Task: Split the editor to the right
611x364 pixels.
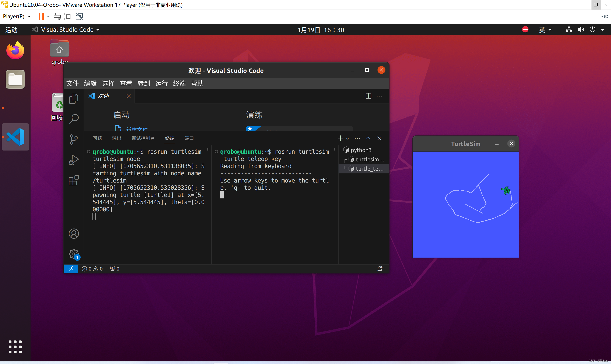Action: point(368,96)
